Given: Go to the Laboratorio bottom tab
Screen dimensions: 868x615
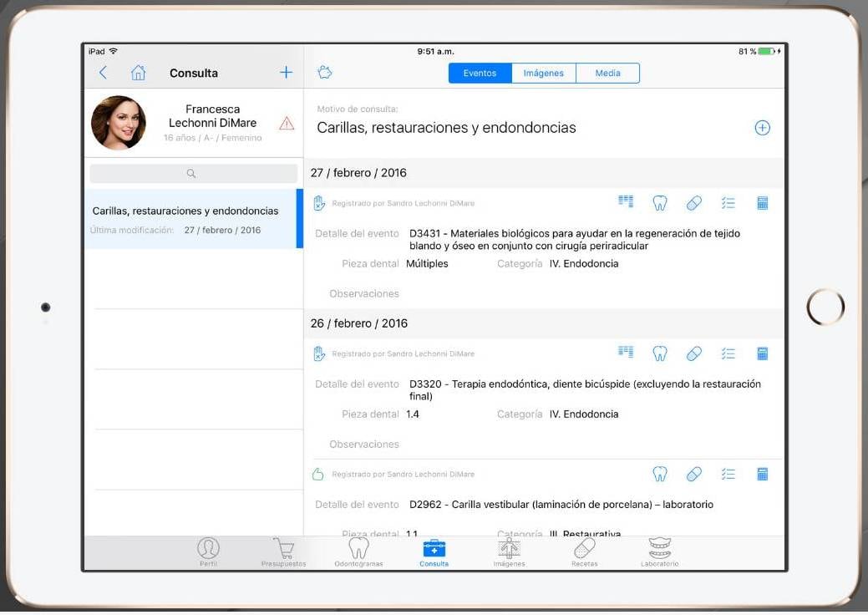Looking at the screenshot, I should click(x=659, y=552).
